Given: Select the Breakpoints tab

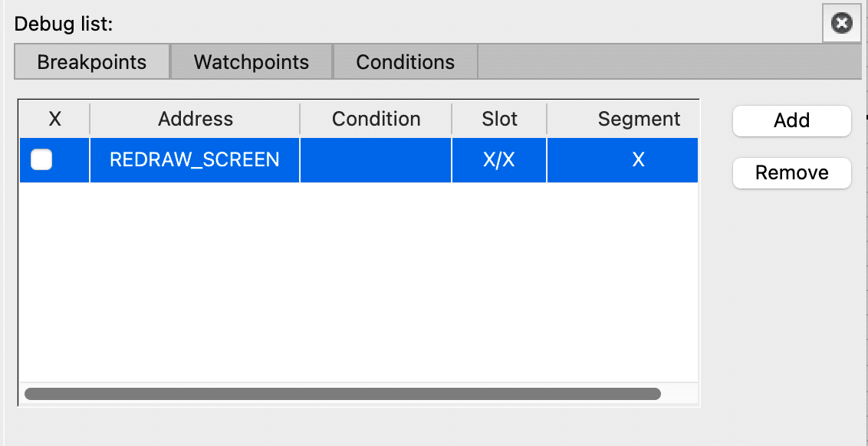Looking at the screenshot, I should pyautogui.click(x=91, y=62).
